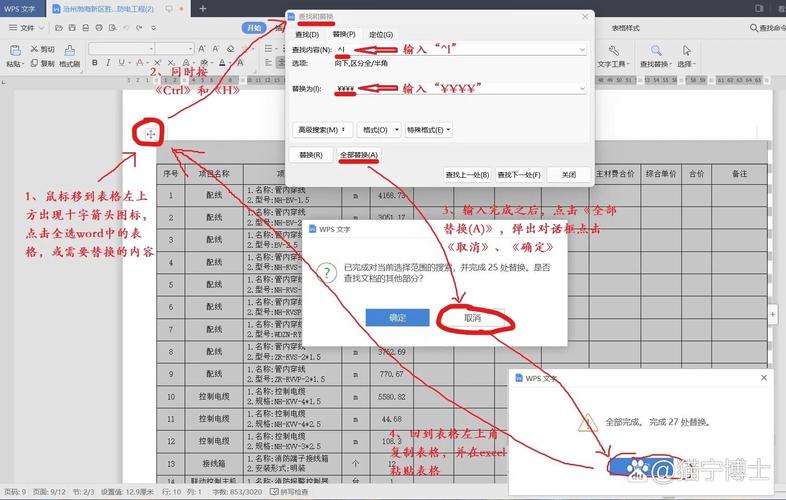Screen dimensions: 786x500
Task: Toggle subscript formatting
Action: [171, 63]
